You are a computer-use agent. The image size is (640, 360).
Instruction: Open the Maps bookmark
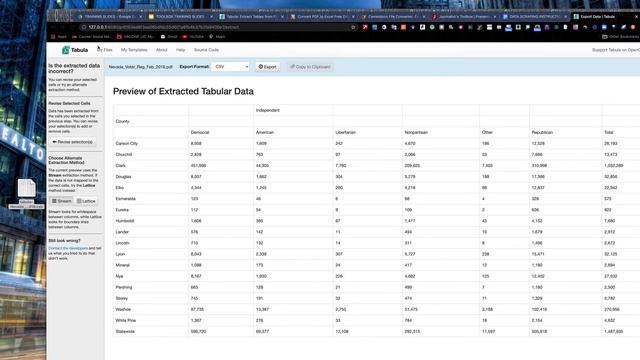[x=217, y=37]
